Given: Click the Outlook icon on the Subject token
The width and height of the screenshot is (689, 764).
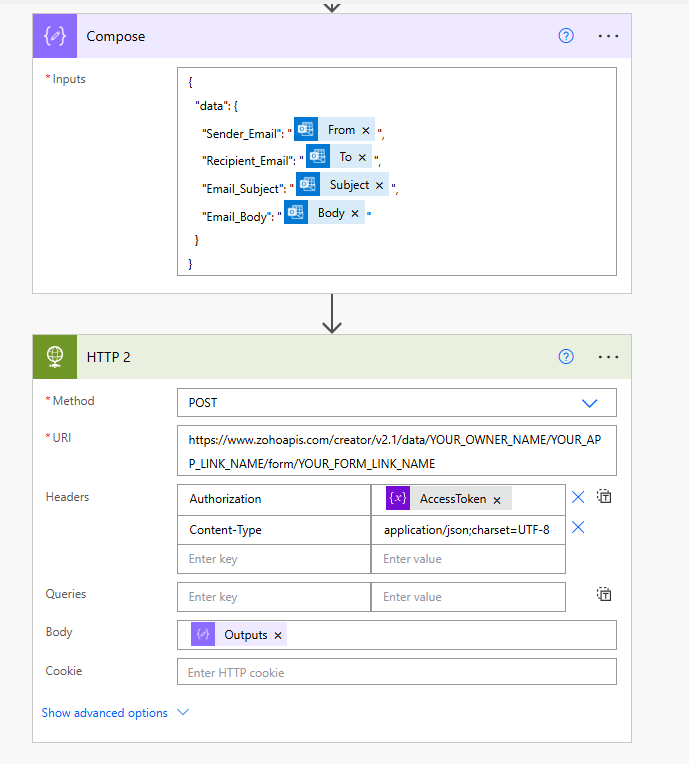Looking at the screenshot, I should click(308, 184).
